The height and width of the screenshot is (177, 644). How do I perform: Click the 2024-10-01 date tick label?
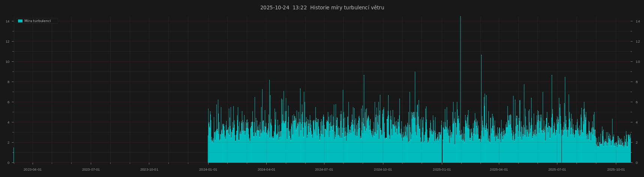pos(383,170)
